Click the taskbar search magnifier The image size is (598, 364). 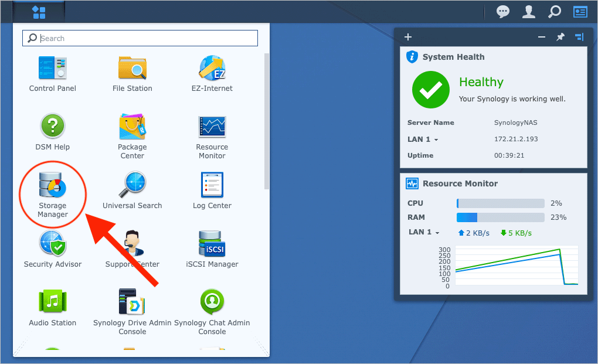pyautogui.click(x=554, y=12)
